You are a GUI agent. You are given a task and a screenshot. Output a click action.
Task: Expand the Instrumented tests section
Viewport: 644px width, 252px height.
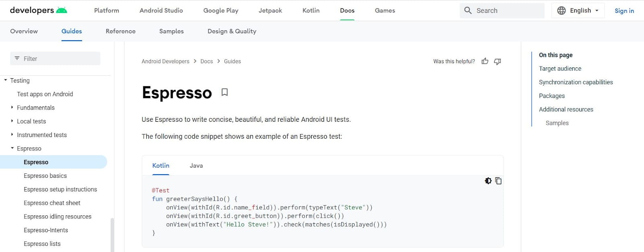[12, 135]
